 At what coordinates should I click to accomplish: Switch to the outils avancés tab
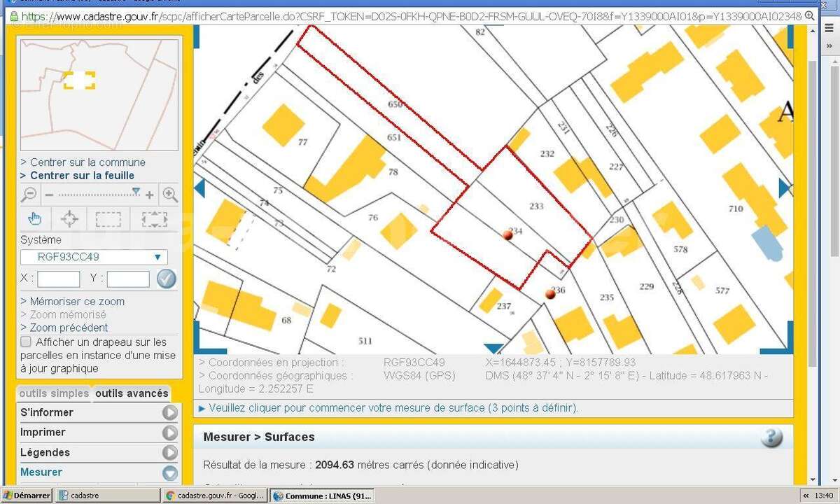click(x=132, y=393)
